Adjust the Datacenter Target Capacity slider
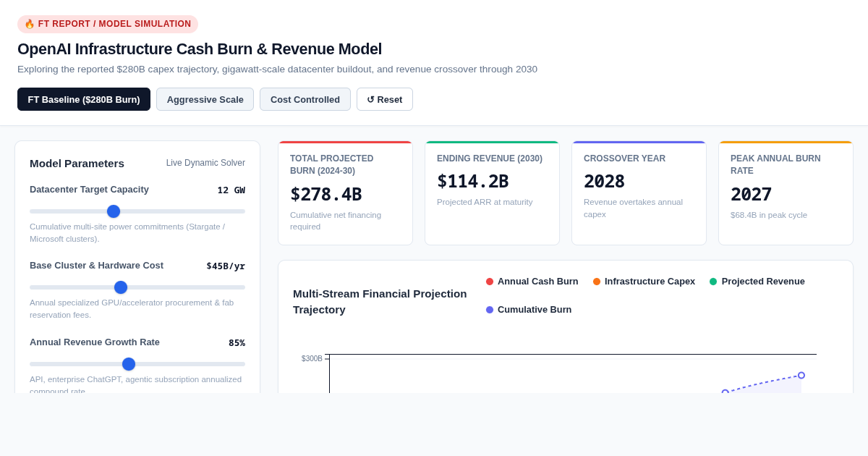 click(137, 211)
